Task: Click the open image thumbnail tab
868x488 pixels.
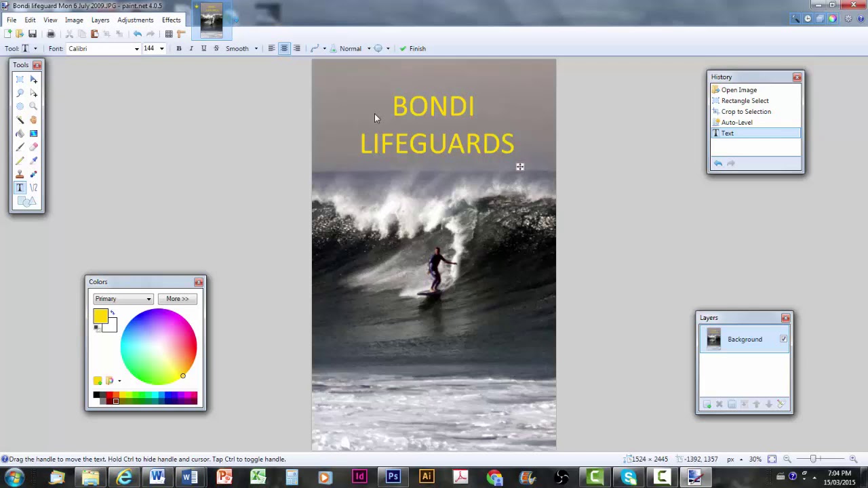Action: pyautogui.click(x=212, y=20)
